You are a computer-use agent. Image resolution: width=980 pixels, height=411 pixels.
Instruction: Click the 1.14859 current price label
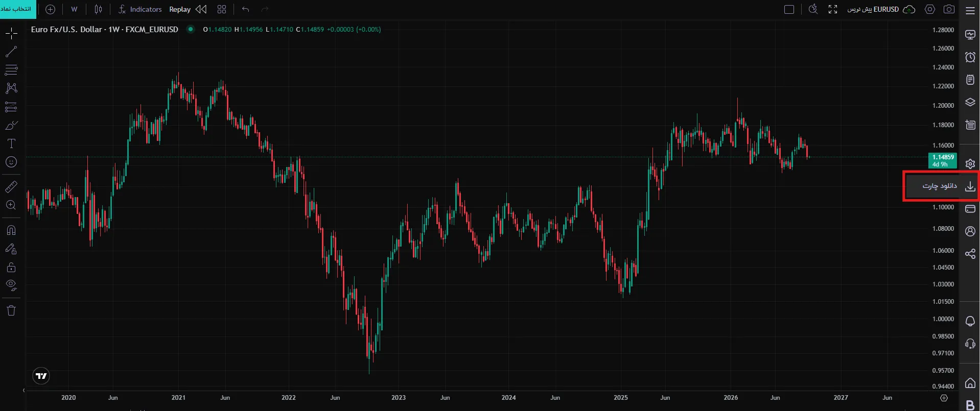pos(943,157)
